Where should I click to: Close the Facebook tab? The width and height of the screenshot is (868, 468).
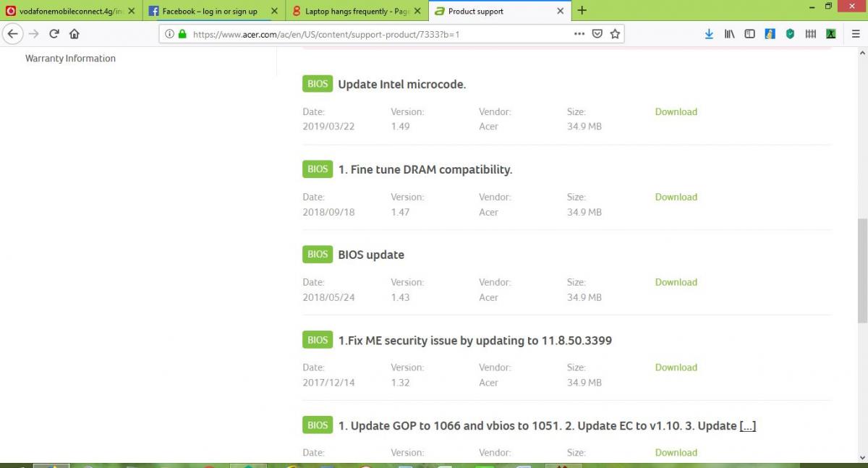click(x=274, y=11)
